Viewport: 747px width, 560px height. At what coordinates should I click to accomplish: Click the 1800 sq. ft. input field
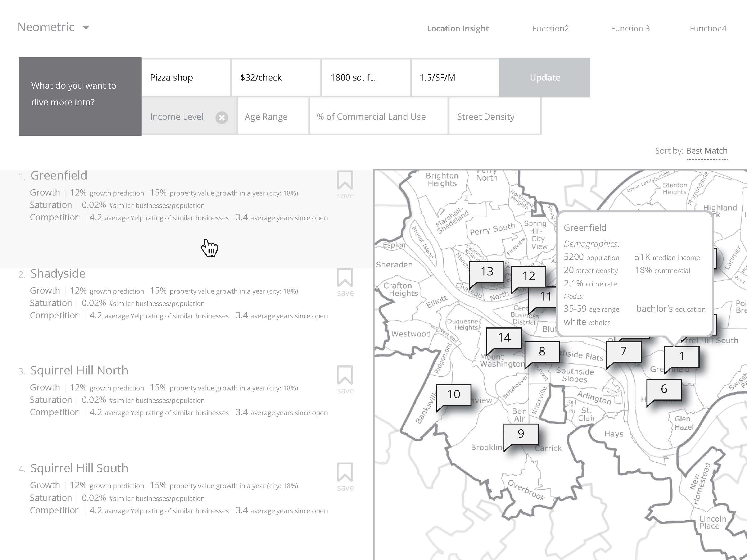(x=366, y=78)
